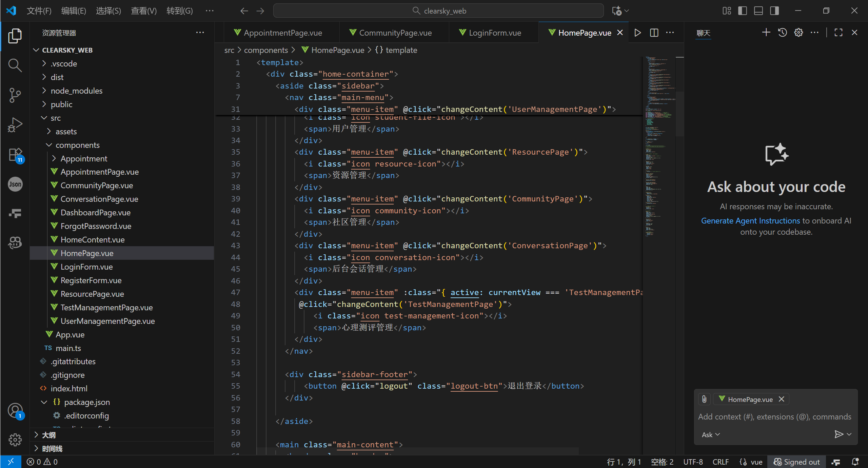Screen dimensions: 868x468
Task: Split the editor to the right
Action: (x=654, y=33)
